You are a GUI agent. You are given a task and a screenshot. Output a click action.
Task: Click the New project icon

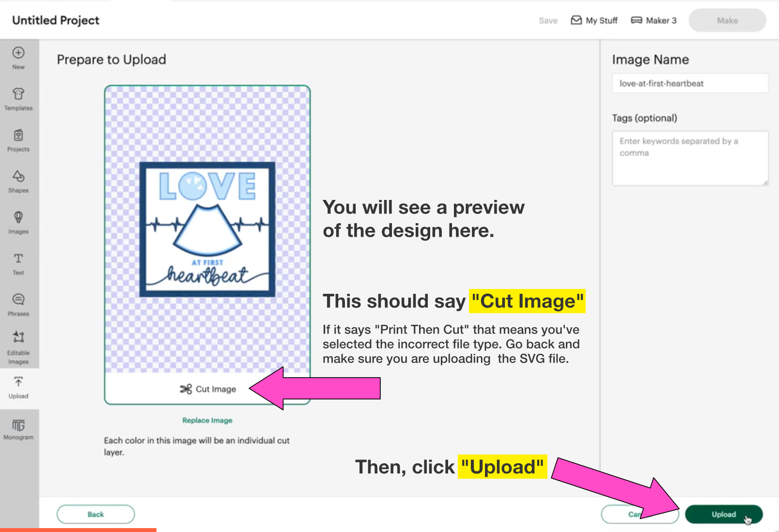coord(18,58)
